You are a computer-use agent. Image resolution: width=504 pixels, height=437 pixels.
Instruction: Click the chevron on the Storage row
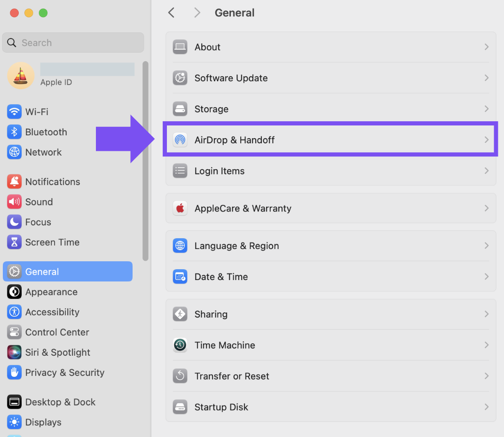(486, 109)
